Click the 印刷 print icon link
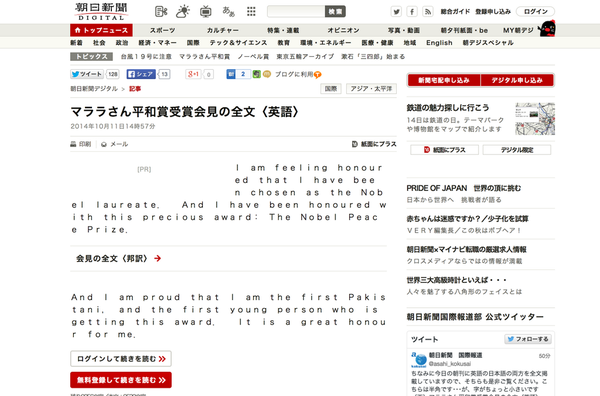600x396 pixels. pos(81,144)
